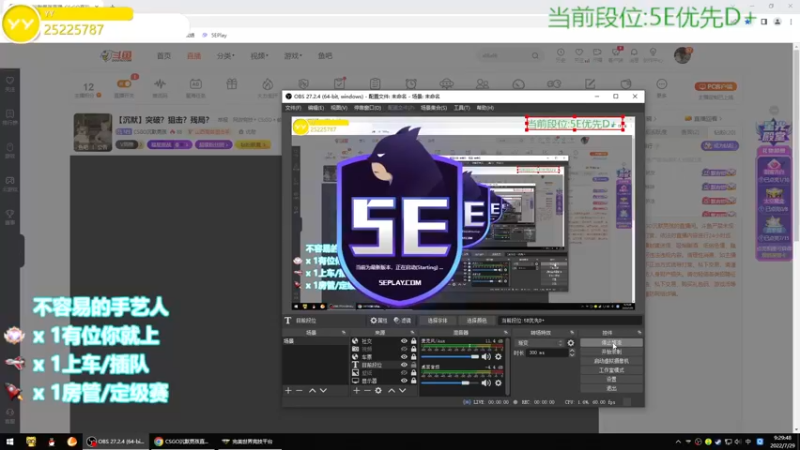Click the search magnifier on Douyu header

(x=535, y=56)
